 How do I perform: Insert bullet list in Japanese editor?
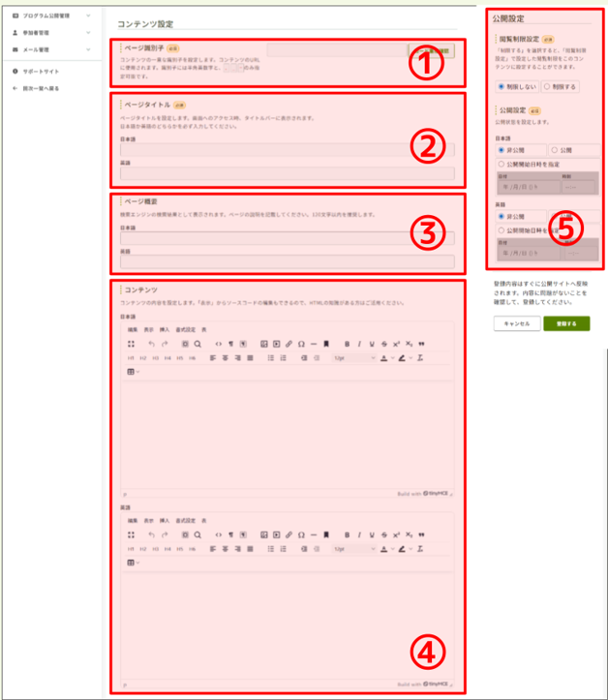[x=270, y=358]
